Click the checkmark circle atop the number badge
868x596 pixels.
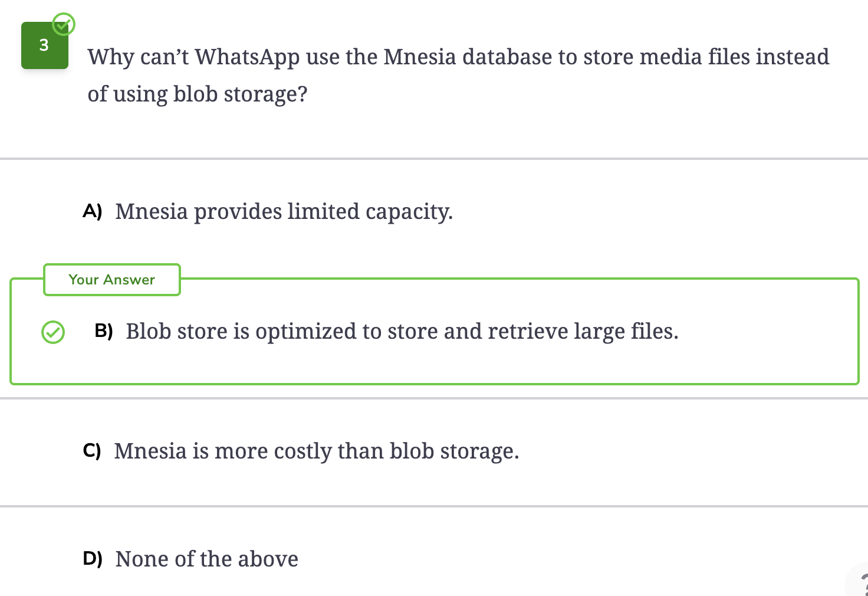click(x=64, y=25)
